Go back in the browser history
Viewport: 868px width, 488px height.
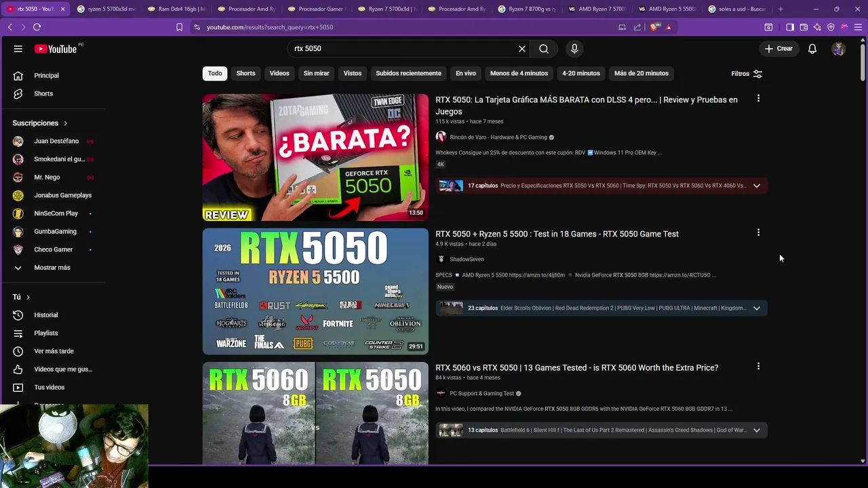[x=9, y=27]
